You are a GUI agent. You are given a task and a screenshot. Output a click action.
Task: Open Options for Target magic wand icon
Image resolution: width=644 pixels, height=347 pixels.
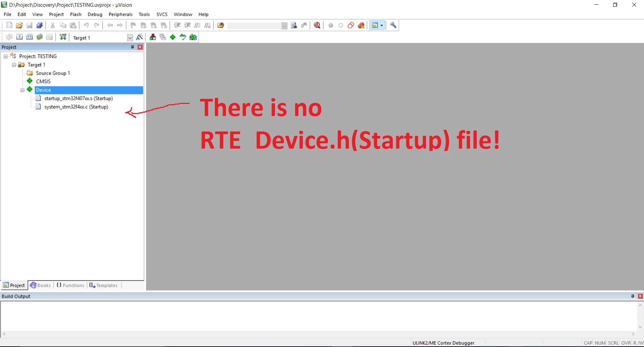pyautogui.click(x=140, y=37)
